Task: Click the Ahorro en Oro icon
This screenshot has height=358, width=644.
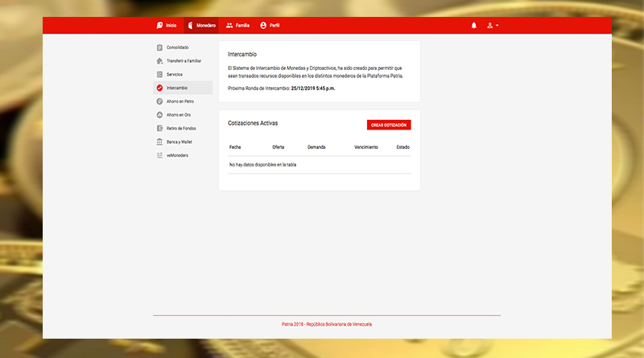Action: click(159, 115)
